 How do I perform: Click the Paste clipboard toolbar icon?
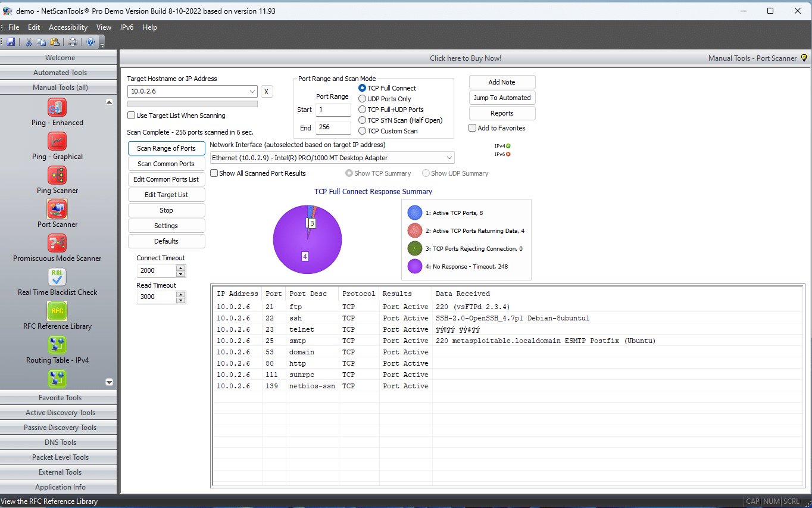(55, 42)
